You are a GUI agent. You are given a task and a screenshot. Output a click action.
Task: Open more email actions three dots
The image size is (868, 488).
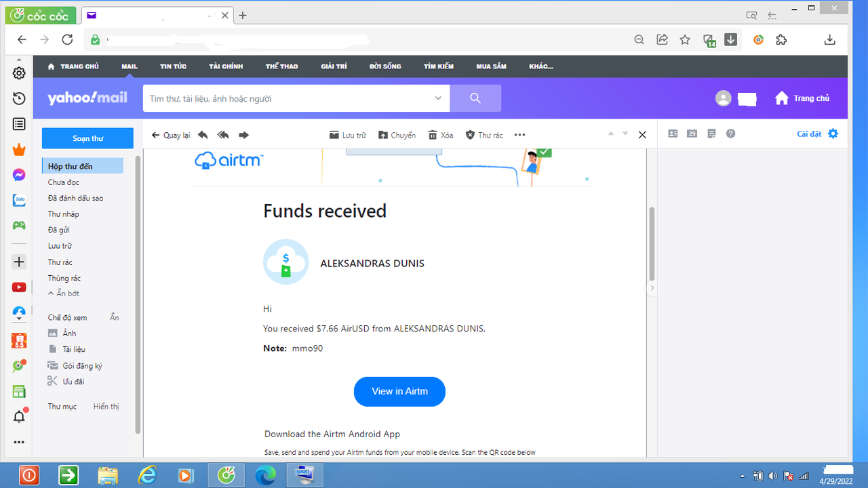coord(520,135)
